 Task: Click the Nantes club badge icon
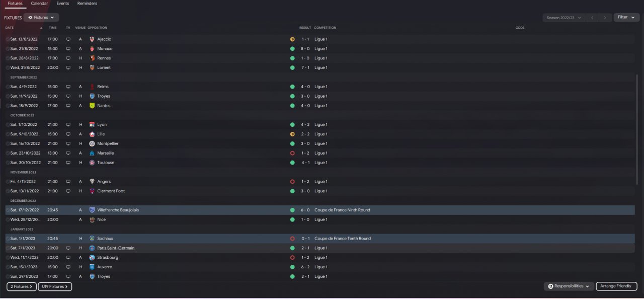pos(92,106)
